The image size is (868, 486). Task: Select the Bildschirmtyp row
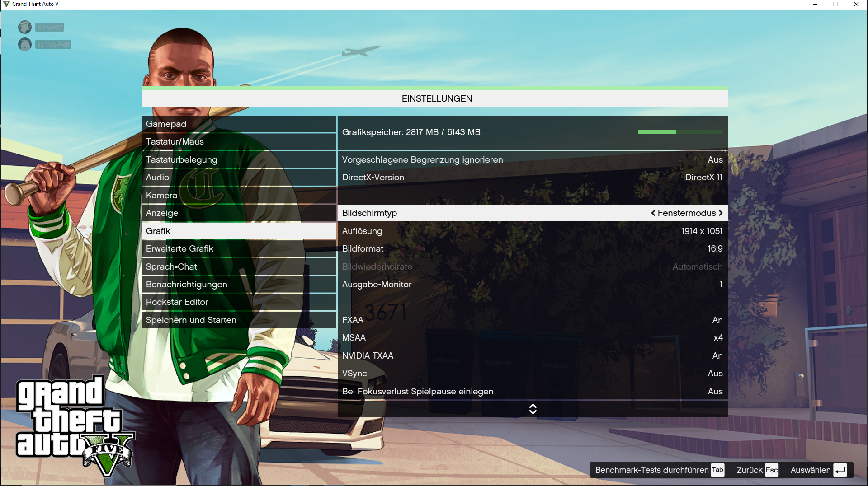tap(533, 213)
